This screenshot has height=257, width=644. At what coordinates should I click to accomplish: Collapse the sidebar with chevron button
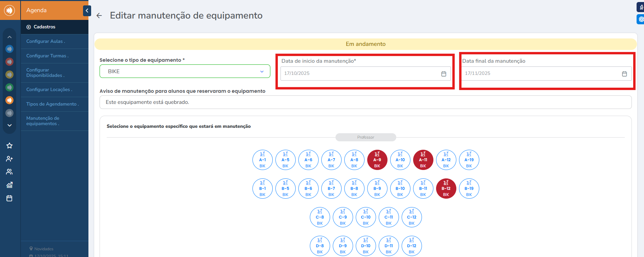point(87,10)
